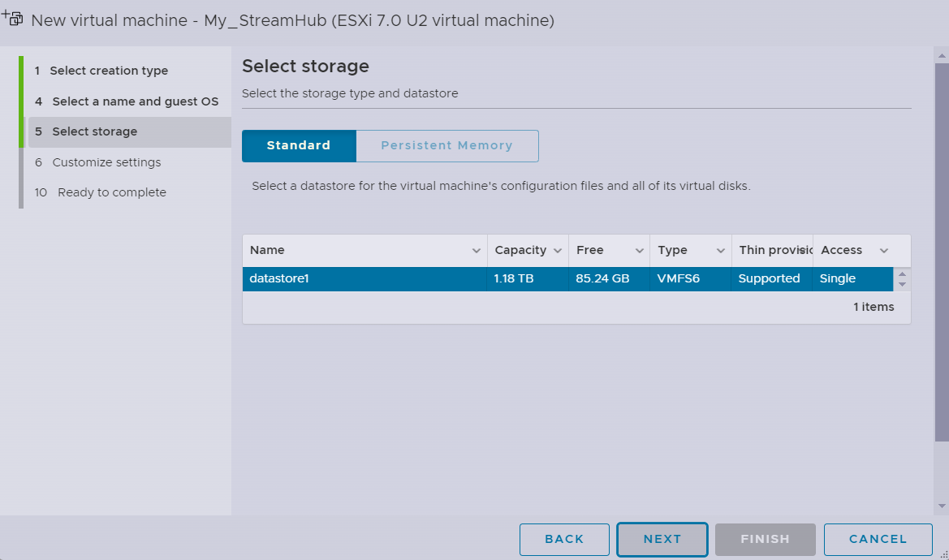Open the Access column dropdown chevron
Screen dimensions: 949x560
pyautogui.click(x=884, y=251)
